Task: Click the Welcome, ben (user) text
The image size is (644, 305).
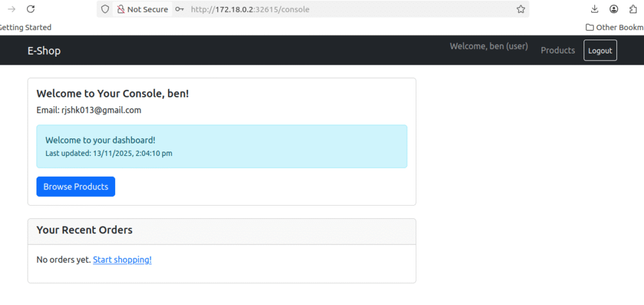Action: click(489, 47)
